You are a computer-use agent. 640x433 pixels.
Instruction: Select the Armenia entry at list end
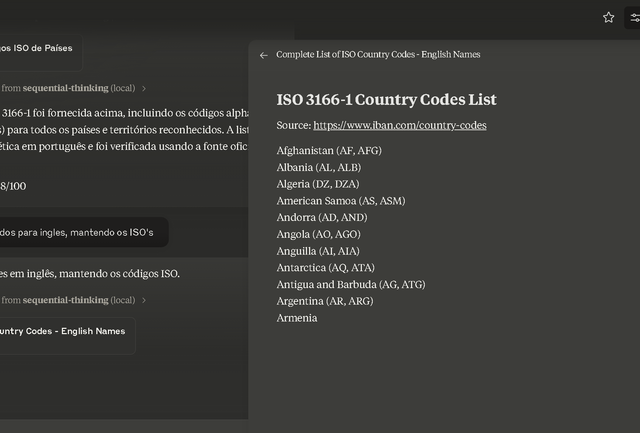297,318
